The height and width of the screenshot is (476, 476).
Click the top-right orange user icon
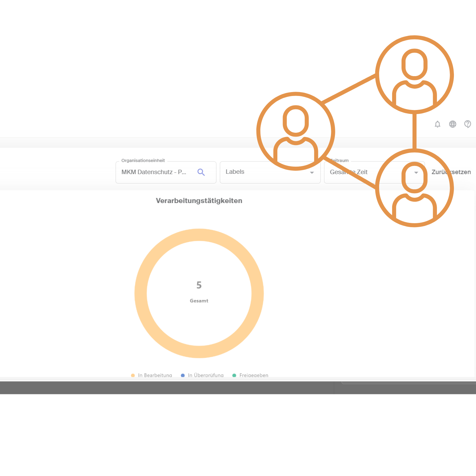[414, 75]
